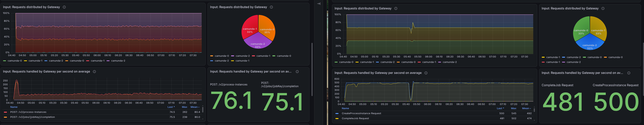Toggle yellow camunda-1 entry in right pie chart legend
644x125 pixels.
point(551,57)
